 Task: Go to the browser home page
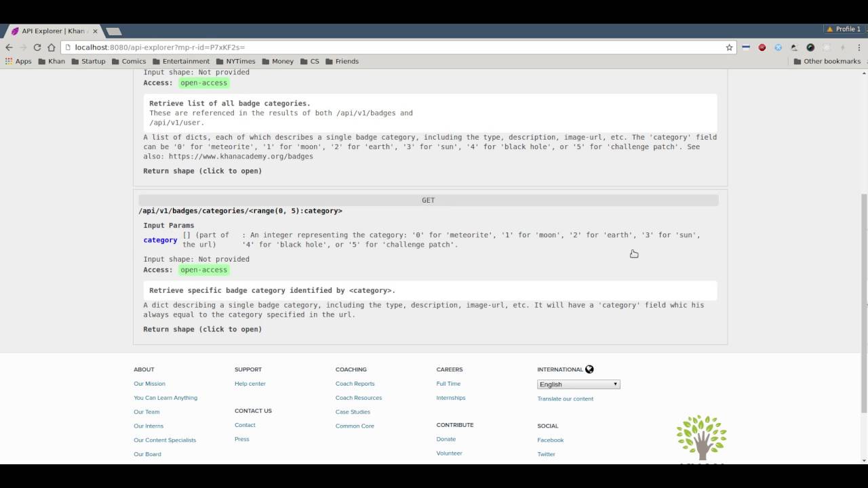tap(51, 47)
